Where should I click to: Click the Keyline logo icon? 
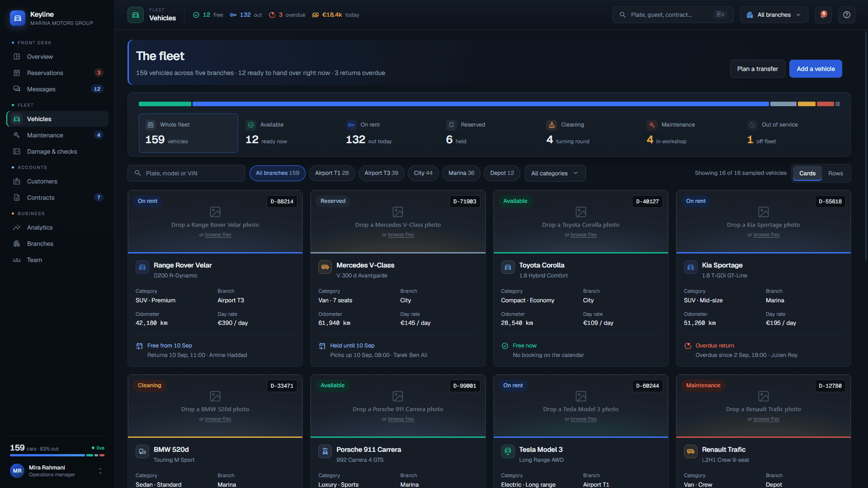(18, 18)
